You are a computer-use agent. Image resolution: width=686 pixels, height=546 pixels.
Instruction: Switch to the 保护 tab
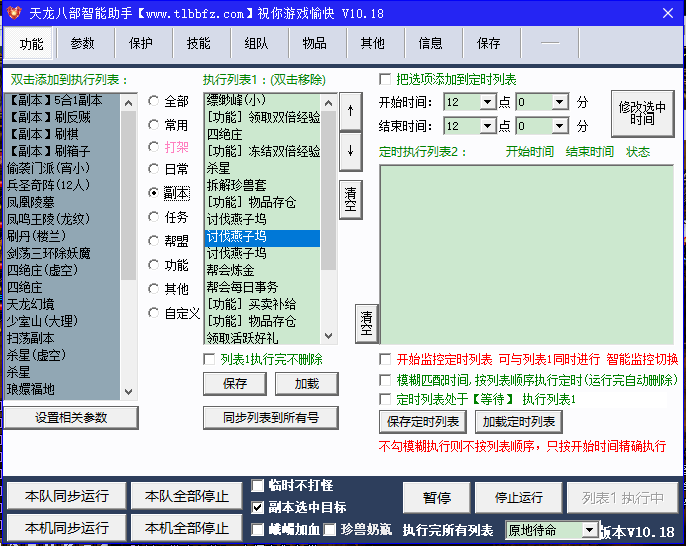tap(140, 43)
